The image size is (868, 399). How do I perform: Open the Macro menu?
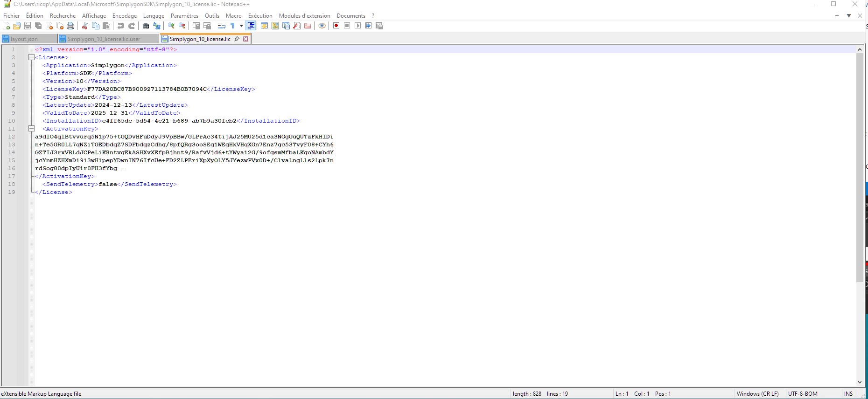click(234, 16)
